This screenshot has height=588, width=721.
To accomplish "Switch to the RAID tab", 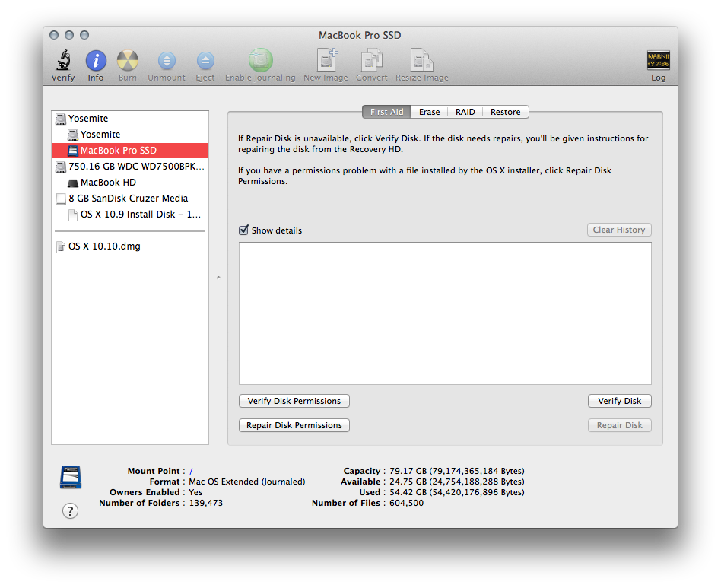I will [465, 112].
